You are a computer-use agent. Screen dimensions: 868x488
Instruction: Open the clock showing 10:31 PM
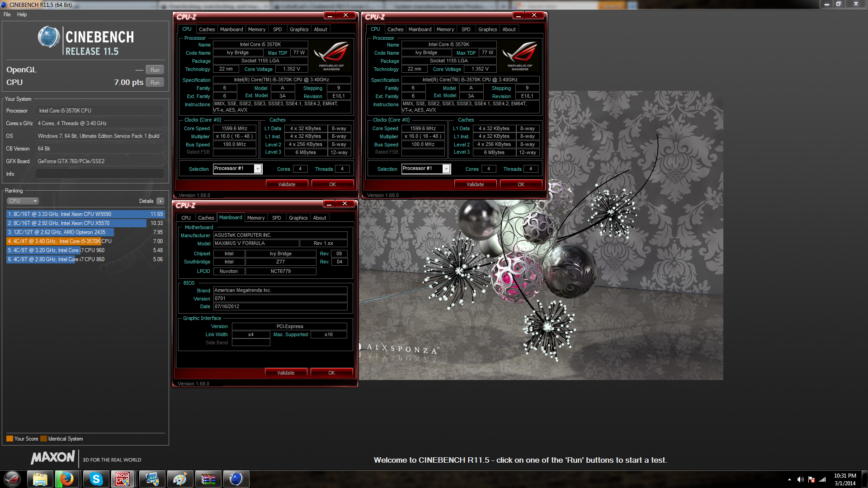[845, 479]
